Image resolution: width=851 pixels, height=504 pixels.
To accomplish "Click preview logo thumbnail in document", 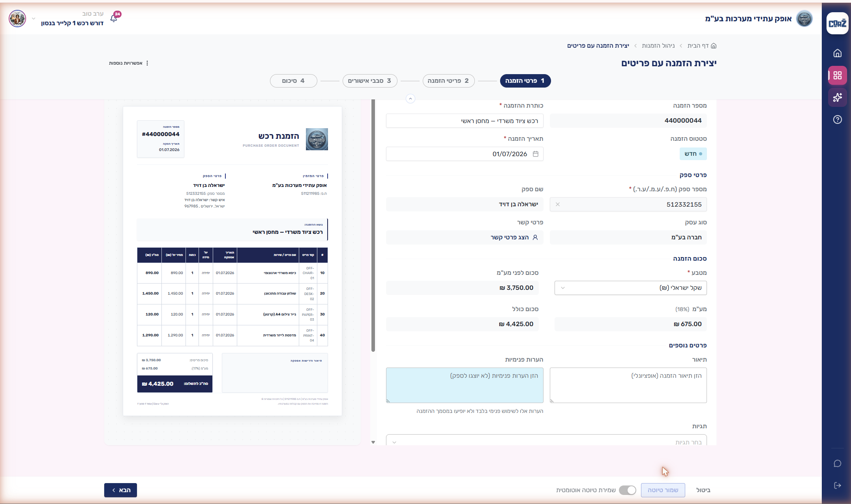I will [x=317, y=139].
